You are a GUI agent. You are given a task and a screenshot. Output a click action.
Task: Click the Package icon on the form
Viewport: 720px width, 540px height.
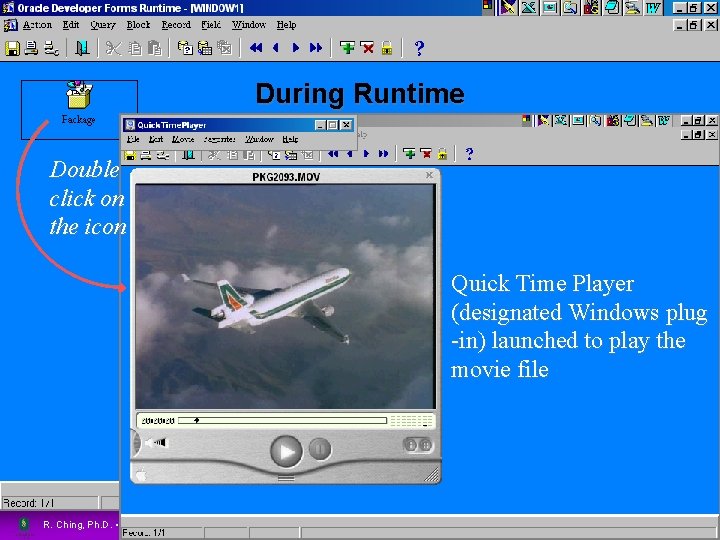(x=79, y=95)
